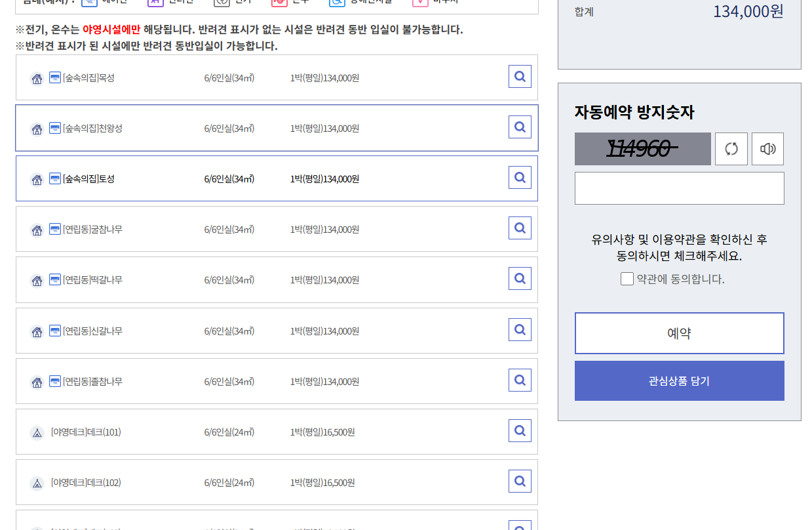Open details magnifier for [연립동]굴참나무

(x=520, y=228)
